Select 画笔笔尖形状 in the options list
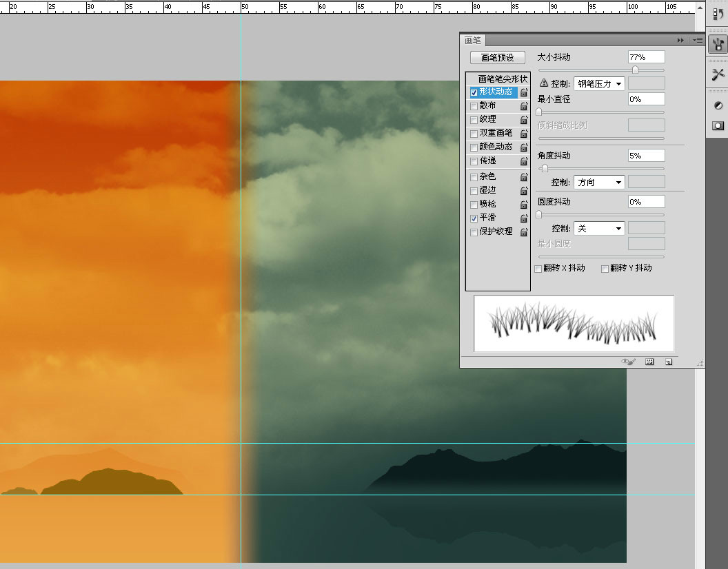728x569 pixels. (503, 79)
